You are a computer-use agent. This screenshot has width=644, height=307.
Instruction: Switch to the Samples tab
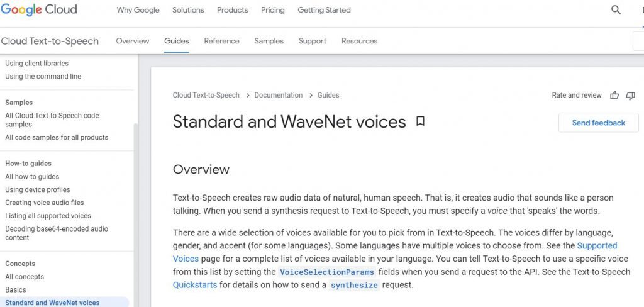[x=269, y=41]
